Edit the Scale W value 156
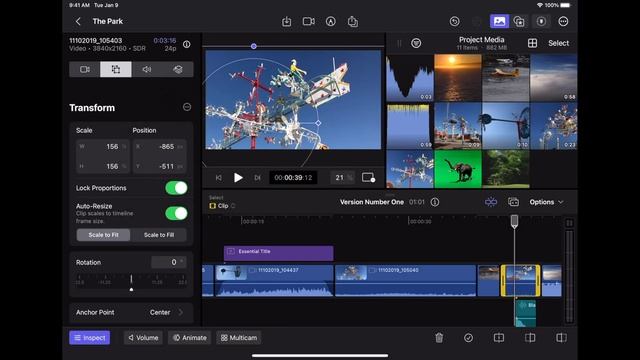This screenshot has width=640, height=360. coord(102,147)
